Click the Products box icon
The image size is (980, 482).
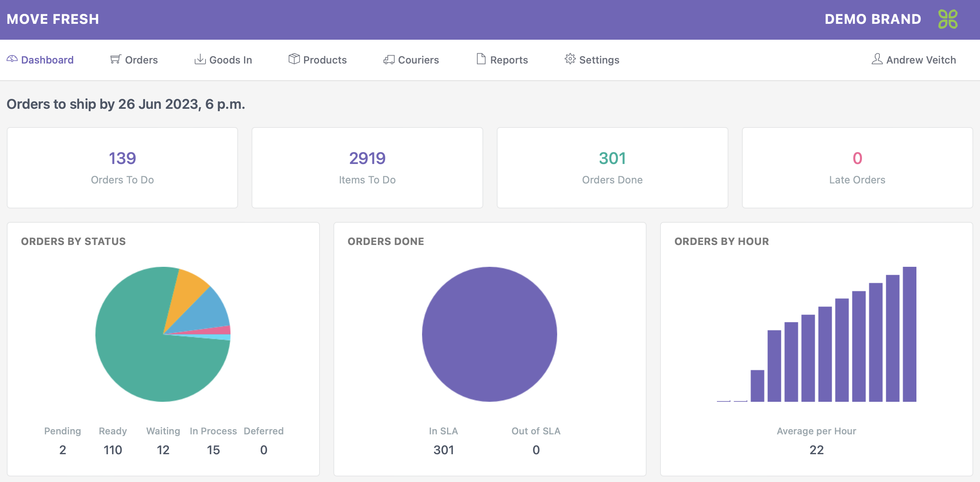coord(294,59)
